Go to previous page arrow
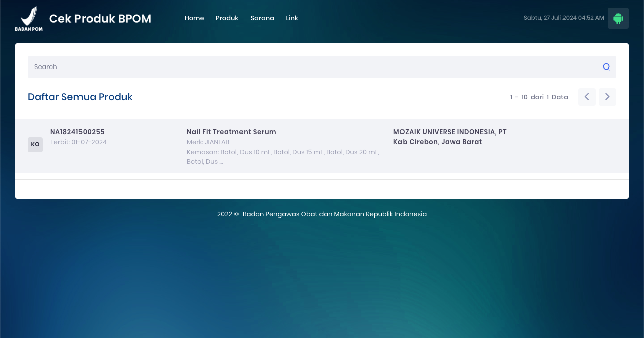 [x=587, y=97]
